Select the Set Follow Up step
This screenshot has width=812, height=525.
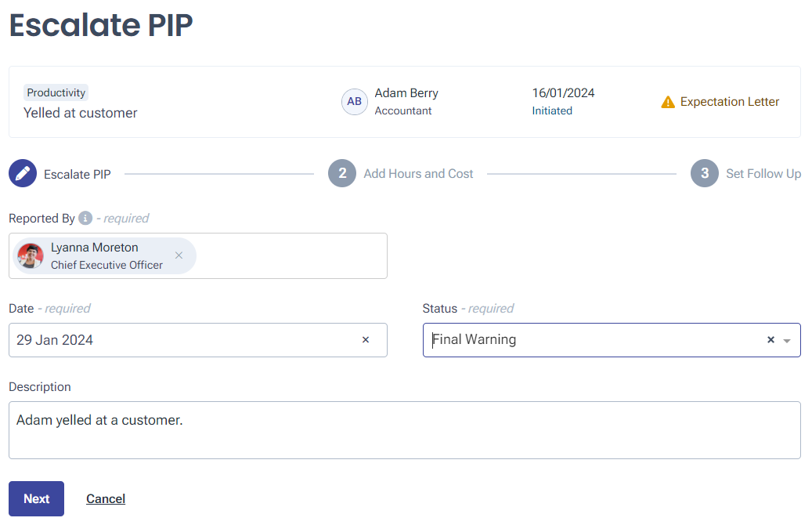(x=763, y=174)
